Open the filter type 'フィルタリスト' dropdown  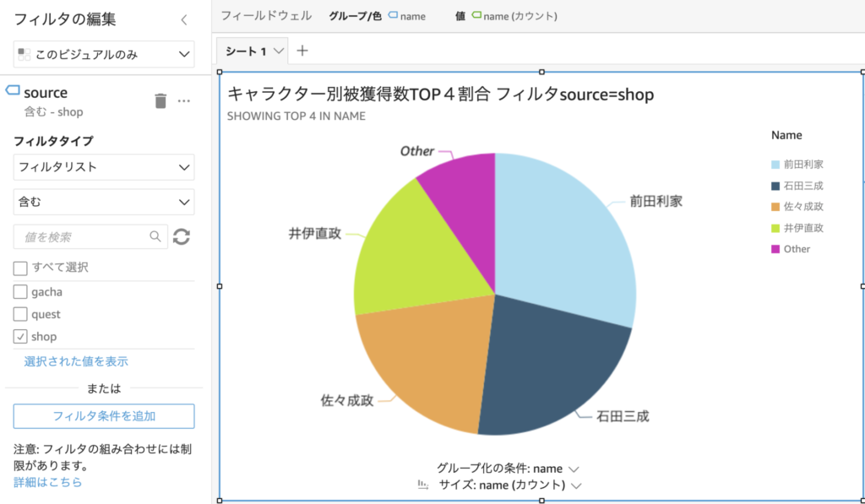tap(104, 167)
